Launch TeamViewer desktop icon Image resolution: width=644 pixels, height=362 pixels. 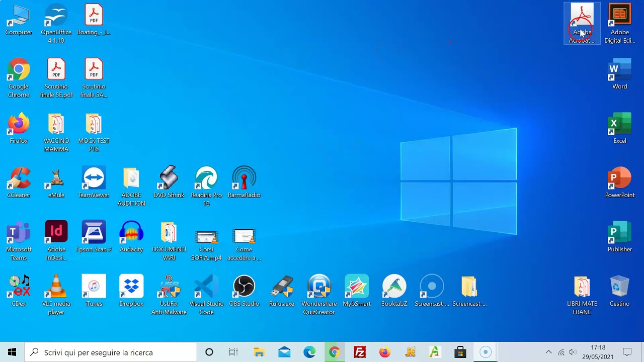coord(94,183)
